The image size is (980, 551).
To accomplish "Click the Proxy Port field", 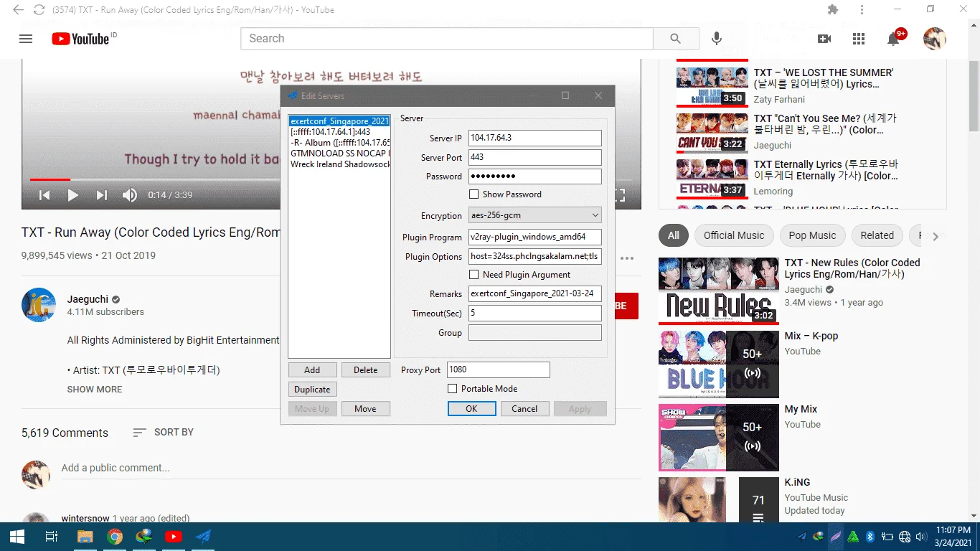I will pyautogui.click(x=499, y=370).
